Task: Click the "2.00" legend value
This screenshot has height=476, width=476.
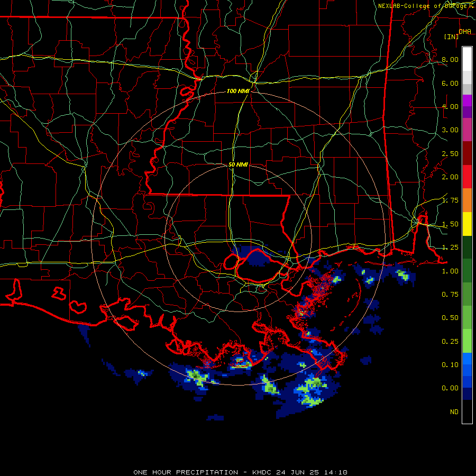Action: (x=450, y=177)
